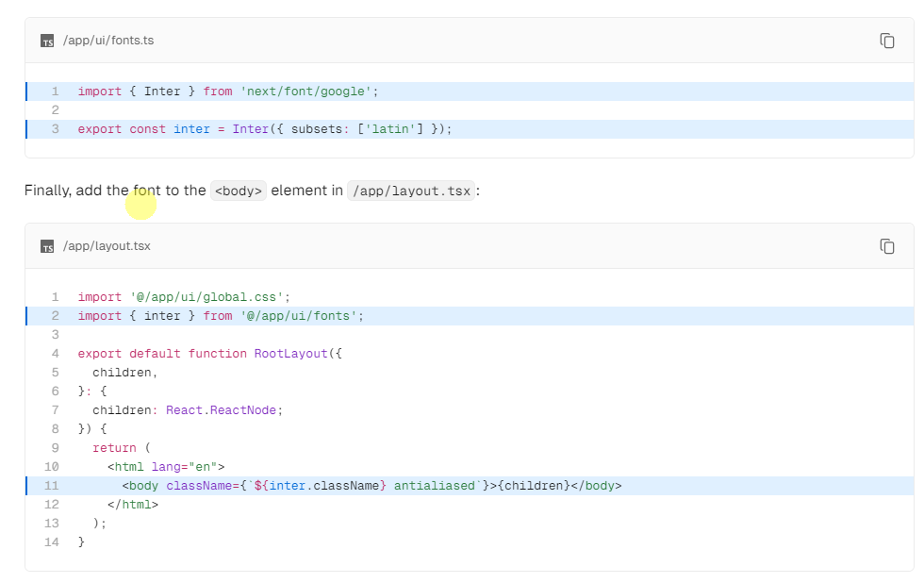Copy the /app/ui/fonts.ts code block
This screenshot has height=583, width=924.
point(887,41)
